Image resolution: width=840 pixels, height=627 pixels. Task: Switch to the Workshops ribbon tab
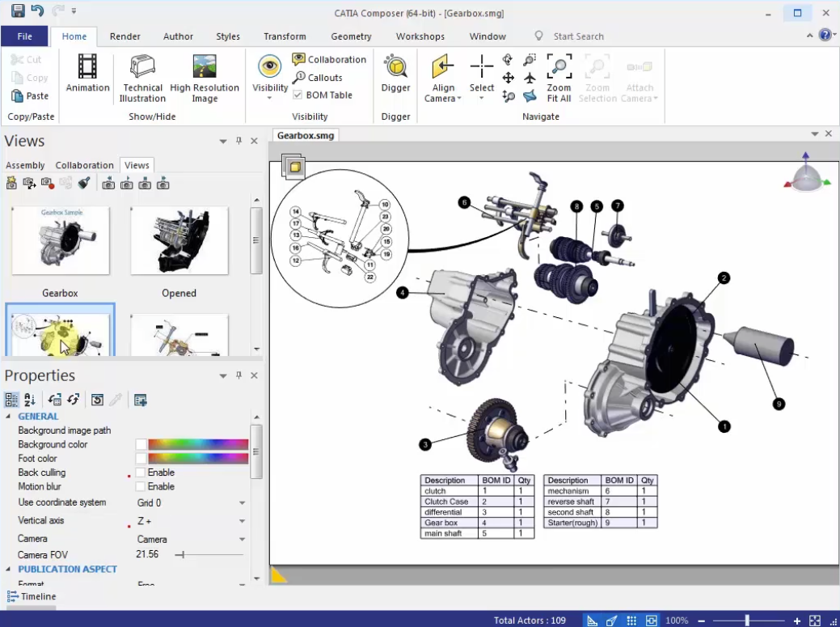click(420, 36)
